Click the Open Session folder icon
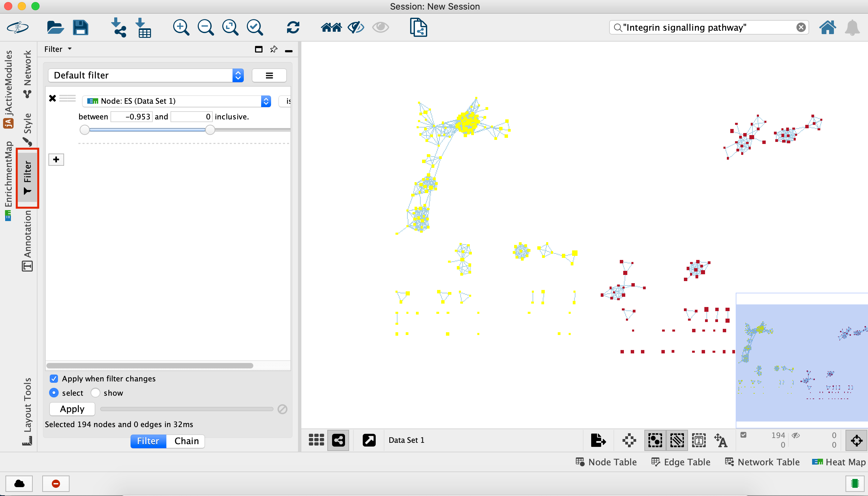 tap(55, 27)
